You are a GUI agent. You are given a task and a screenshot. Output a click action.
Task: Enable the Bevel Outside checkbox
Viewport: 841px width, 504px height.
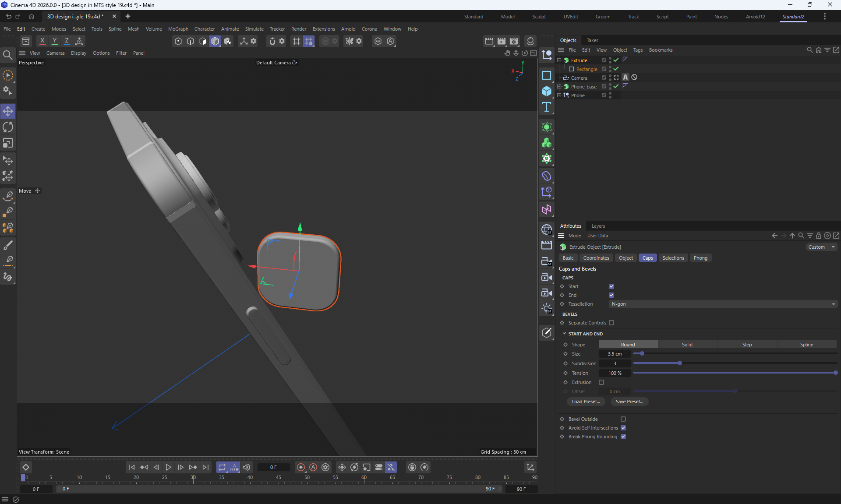tap(623, 419)
